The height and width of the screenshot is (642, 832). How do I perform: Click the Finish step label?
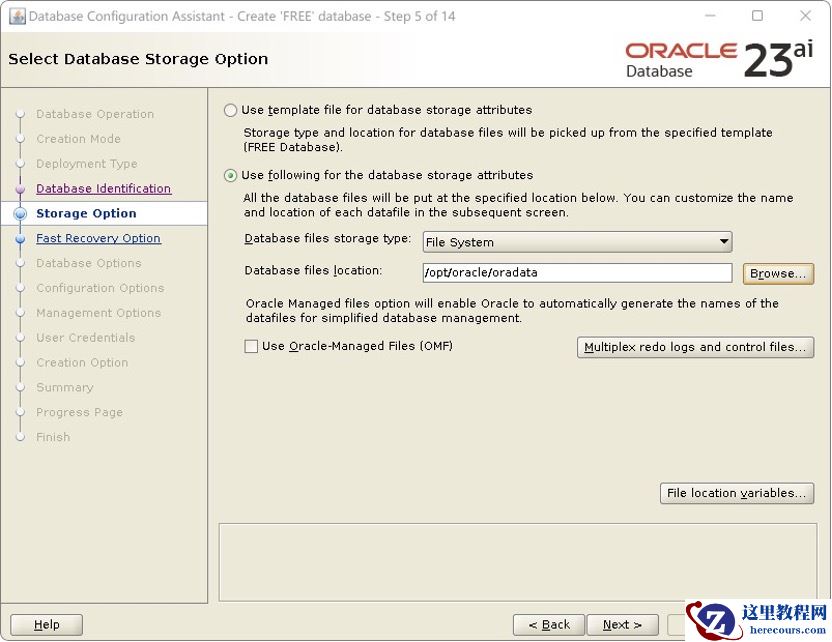[x=53, y=437]
